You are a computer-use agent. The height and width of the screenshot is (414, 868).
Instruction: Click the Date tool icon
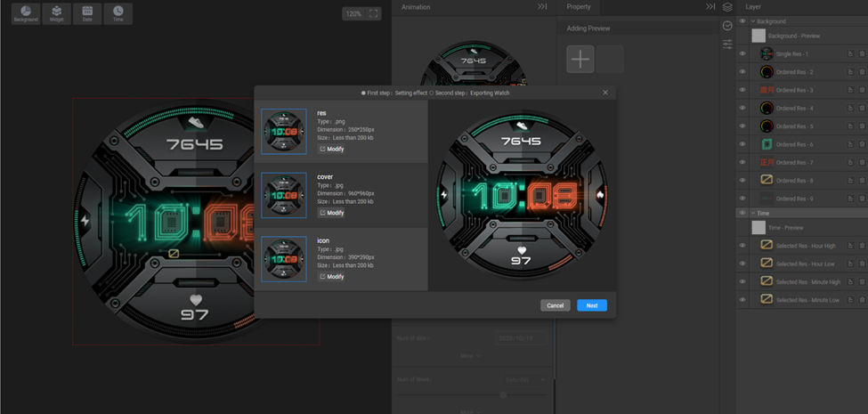[x=87, y=13]
